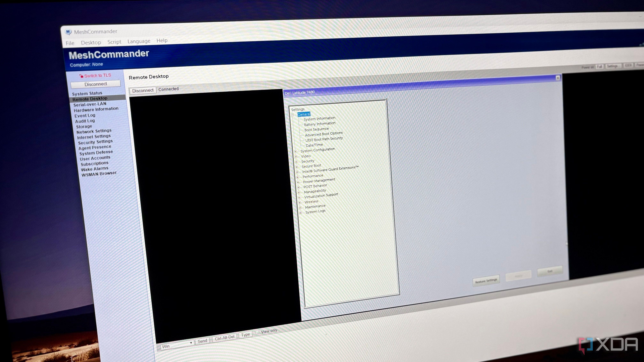Open Hardware Information in the sidebar

[96, 109]
